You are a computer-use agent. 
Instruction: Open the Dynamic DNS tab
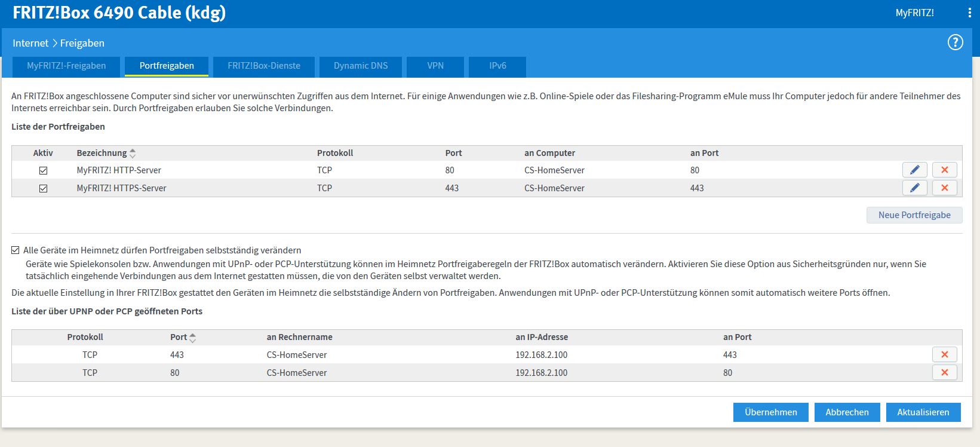coord(361,66)
